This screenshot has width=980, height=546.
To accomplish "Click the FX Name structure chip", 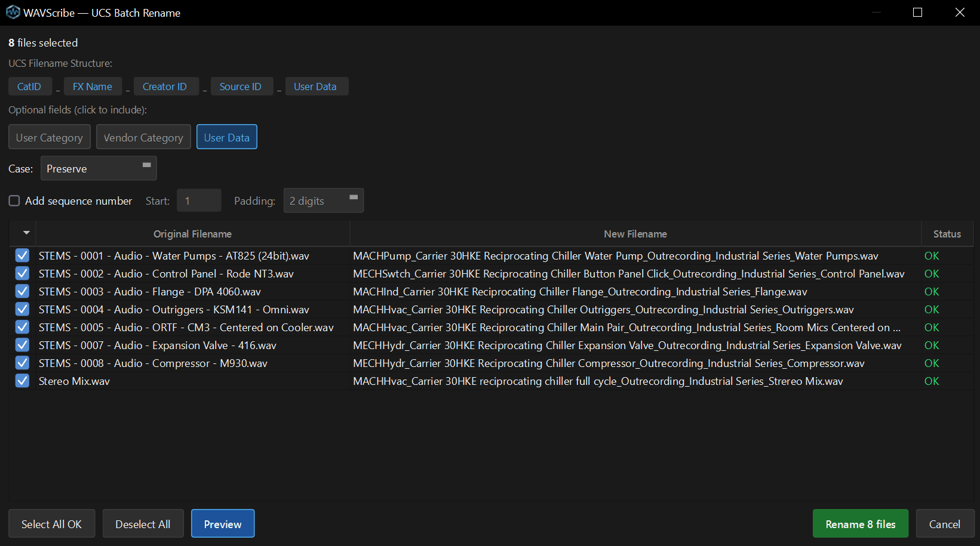I will [x=93, y=87].
